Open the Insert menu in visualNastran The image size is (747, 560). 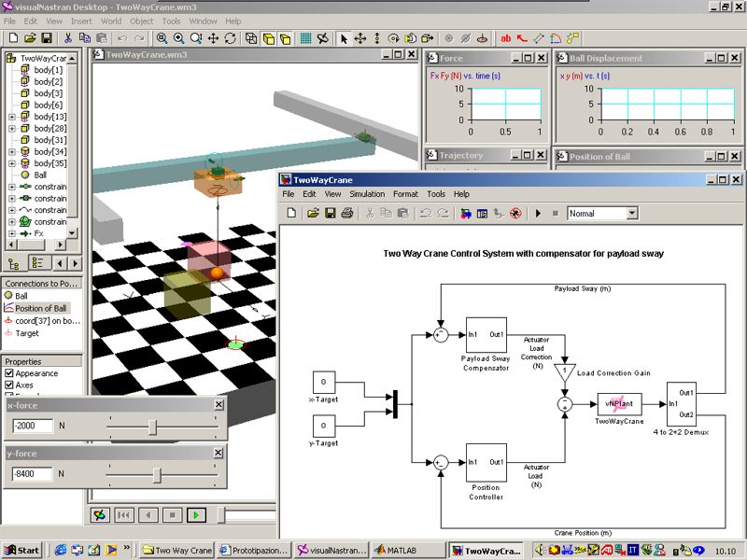tap(81, 21)
